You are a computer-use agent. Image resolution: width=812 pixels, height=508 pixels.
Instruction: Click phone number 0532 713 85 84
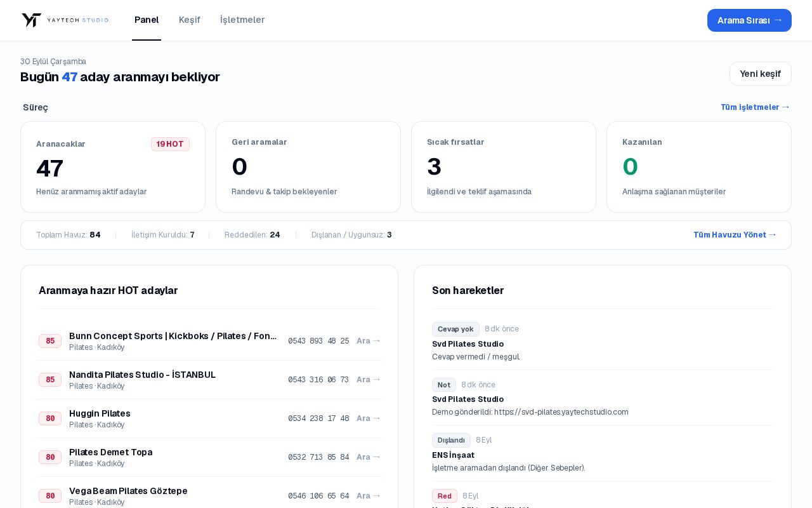click(318, 457)
